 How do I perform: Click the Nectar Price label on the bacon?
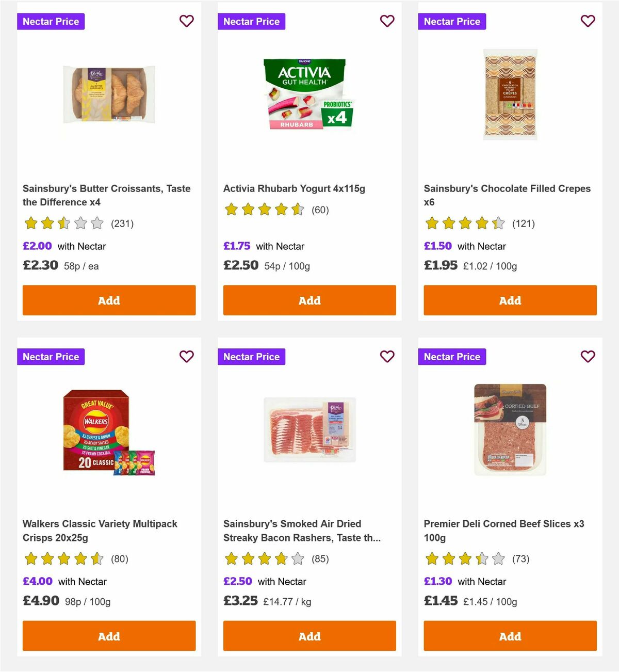(251, 356)
